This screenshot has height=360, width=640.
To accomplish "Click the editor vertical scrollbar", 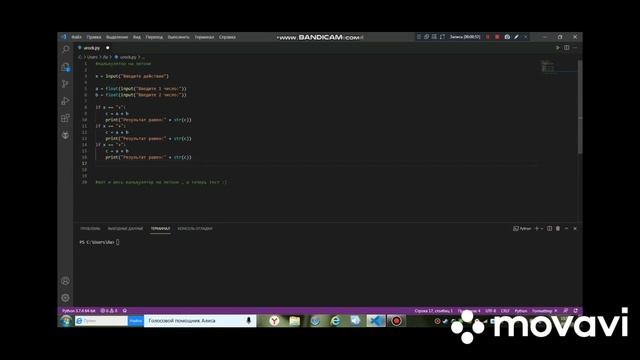I will pos(580,106).
